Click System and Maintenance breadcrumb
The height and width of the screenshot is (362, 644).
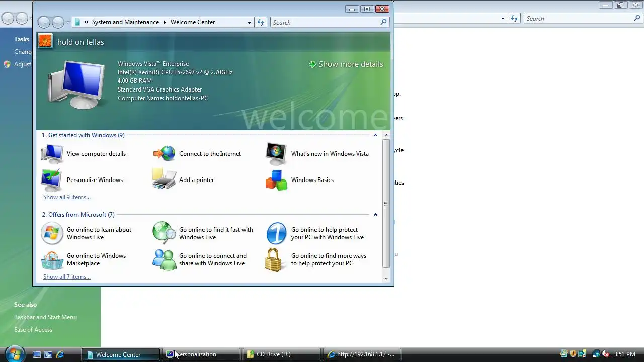pos(125,22)
